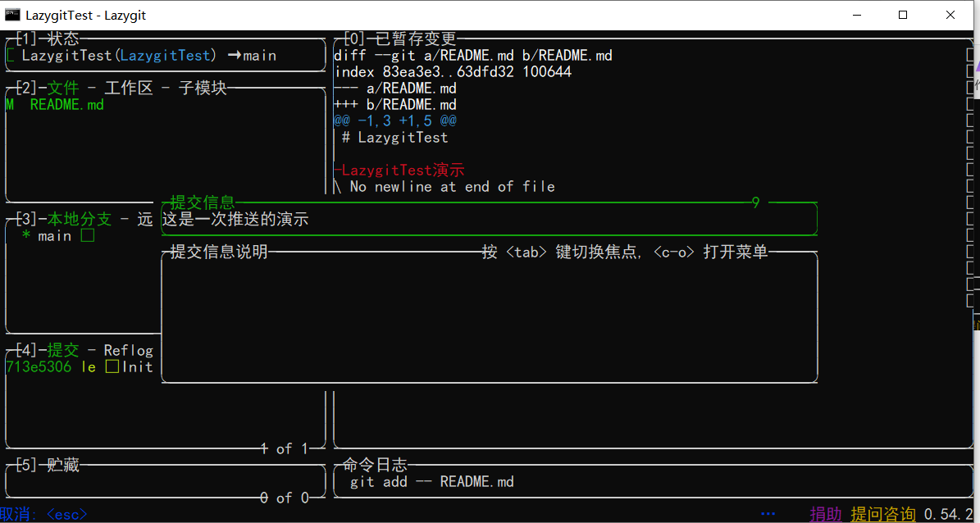
Task: Click the 提问咨询 link
Action: pos(883,514)
